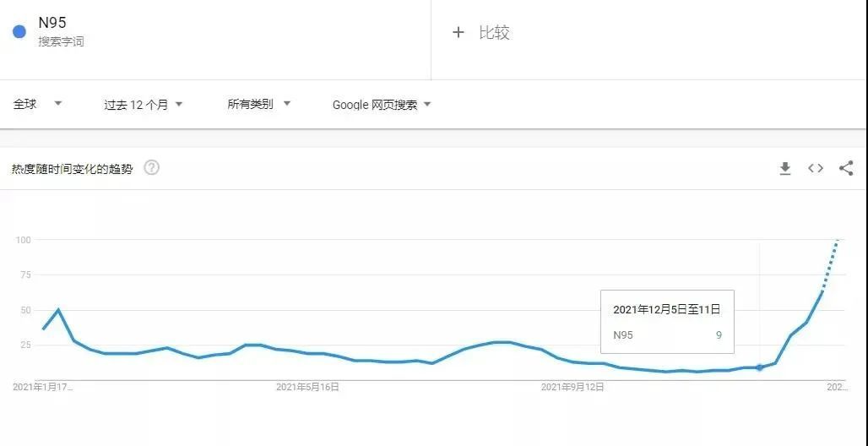
Task: Share the trend chart
Action: point(846,168)
